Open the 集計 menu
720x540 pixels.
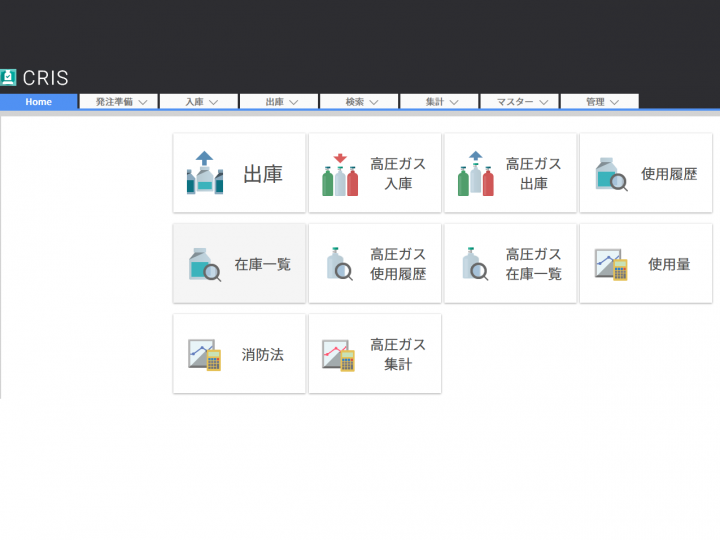(x=439, y=101)
